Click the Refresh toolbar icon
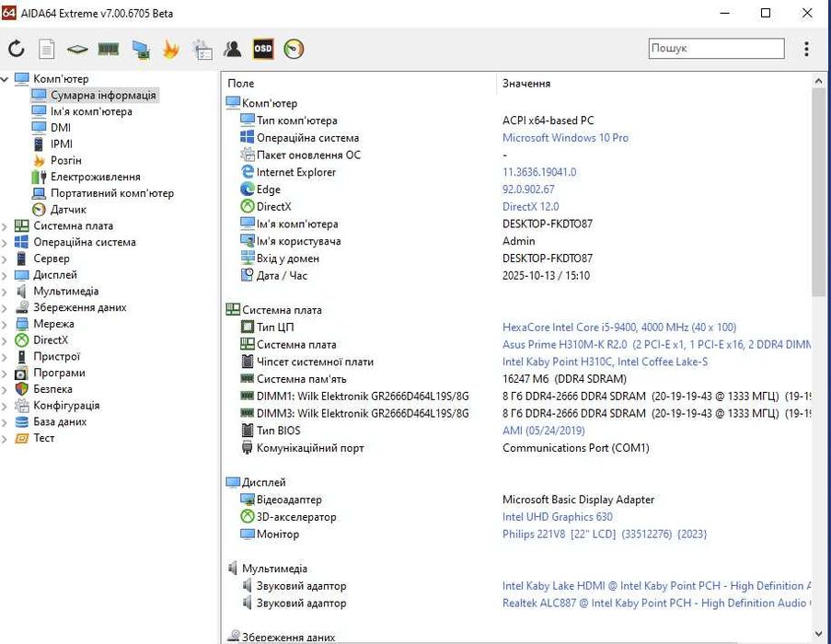The height and width of the screenshot is (644, 831). tap(17, 50)
